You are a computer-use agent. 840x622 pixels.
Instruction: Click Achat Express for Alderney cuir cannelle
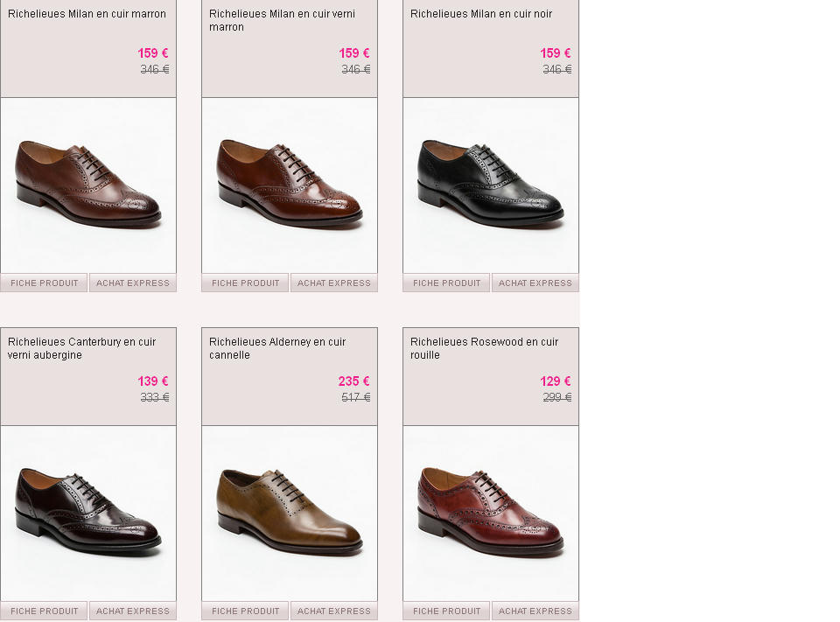tap(334, 611)
